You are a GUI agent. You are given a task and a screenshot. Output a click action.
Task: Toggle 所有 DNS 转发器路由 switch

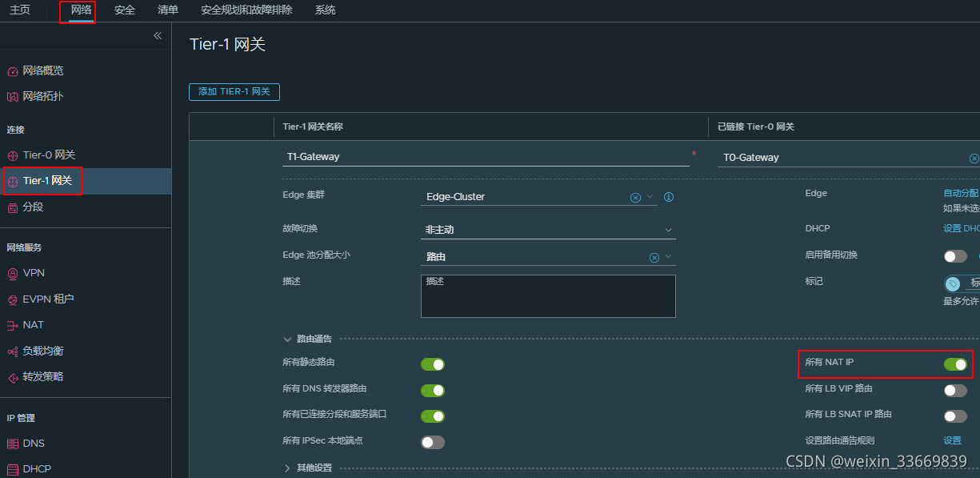point(433,391)
